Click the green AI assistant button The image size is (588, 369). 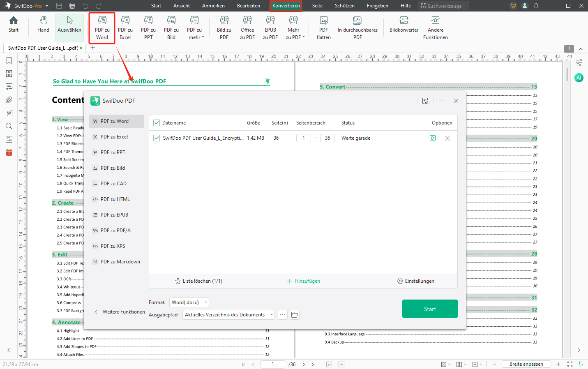pyautogui.click(x=579, y=77)
